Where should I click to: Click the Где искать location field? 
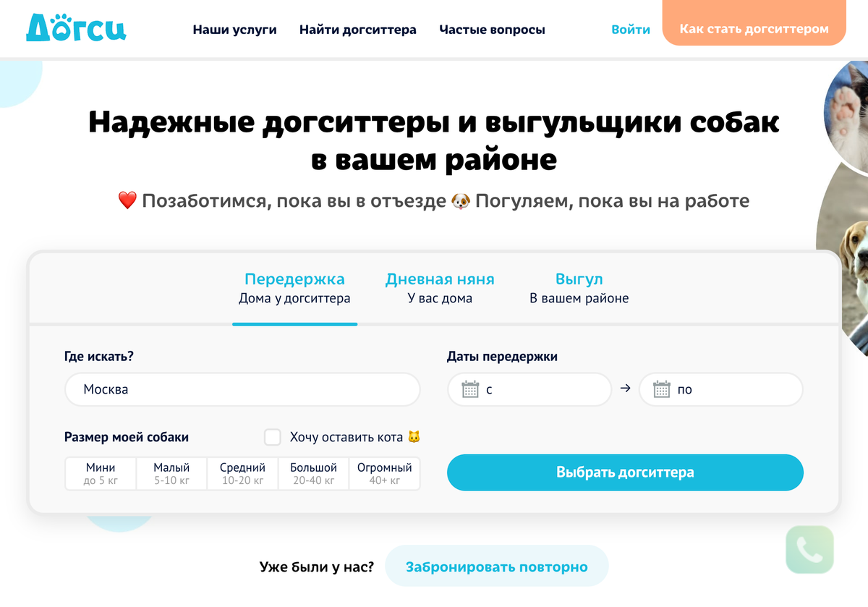242,389
